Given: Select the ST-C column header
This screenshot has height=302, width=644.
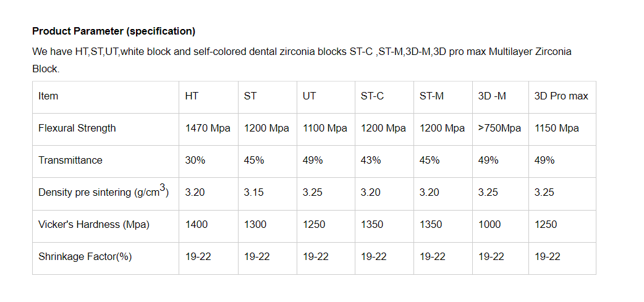Looking at the screenshot, I should tap(372, 96).
